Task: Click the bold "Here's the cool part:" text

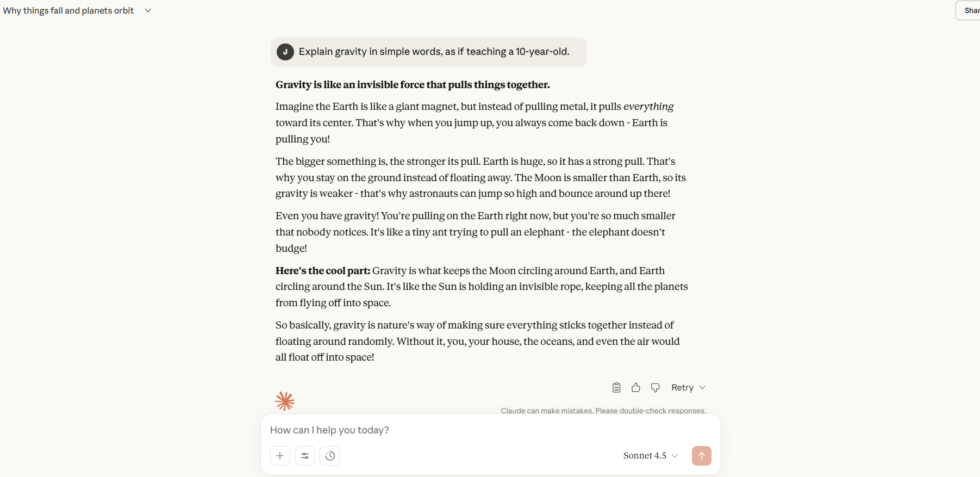Action: tap(323, 271)
